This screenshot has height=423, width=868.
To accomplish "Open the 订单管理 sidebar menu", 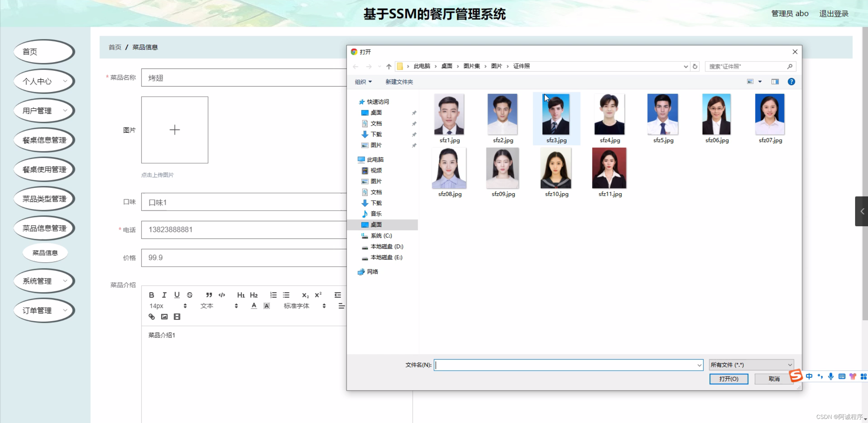I will [43, 310].
